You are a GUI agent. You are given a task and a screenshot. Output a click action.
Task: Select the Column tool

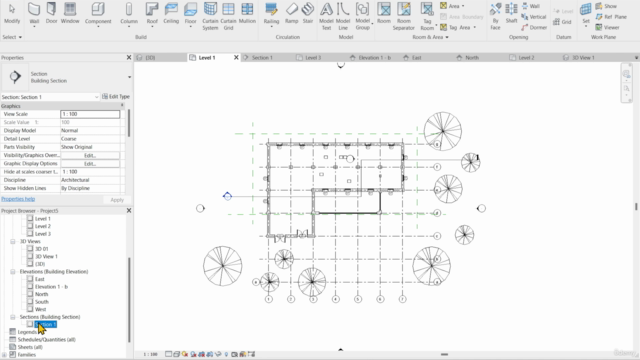click(129, 14)
